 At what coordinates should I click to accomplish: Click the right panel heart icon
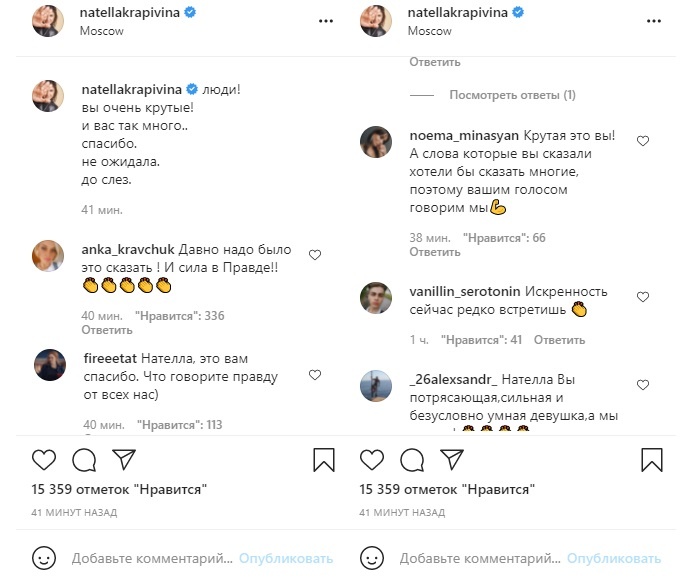[372, 460]
